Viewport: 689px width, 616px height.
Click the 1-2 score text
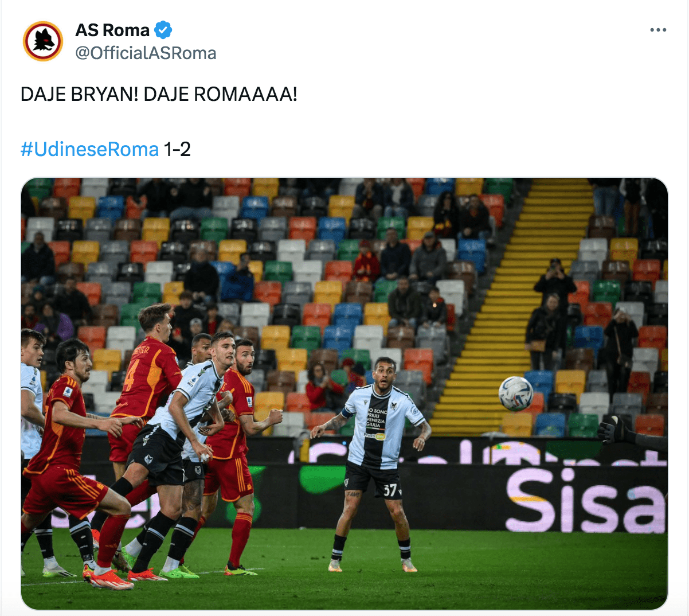(x=177, y=149)
